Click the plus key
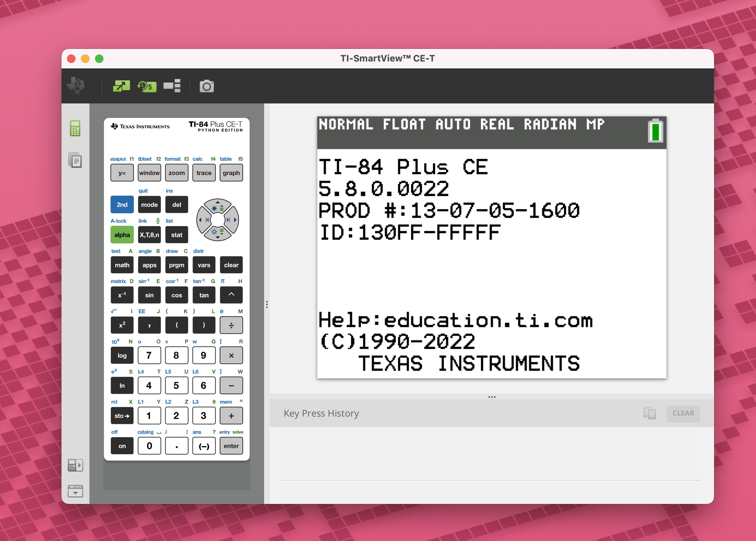 pyautogui.click(x=231, y=416)
